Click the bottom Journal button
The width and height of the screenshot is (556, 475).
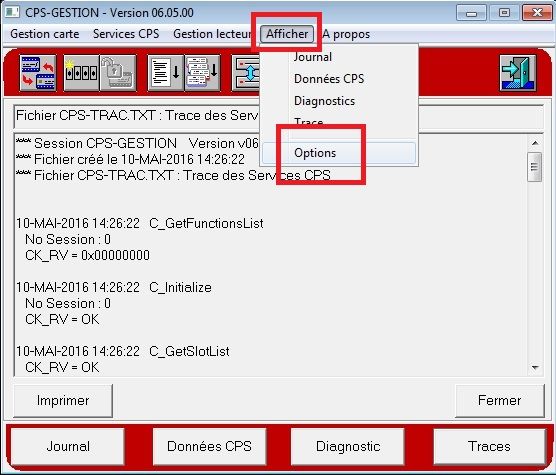[x=68, y=446]
